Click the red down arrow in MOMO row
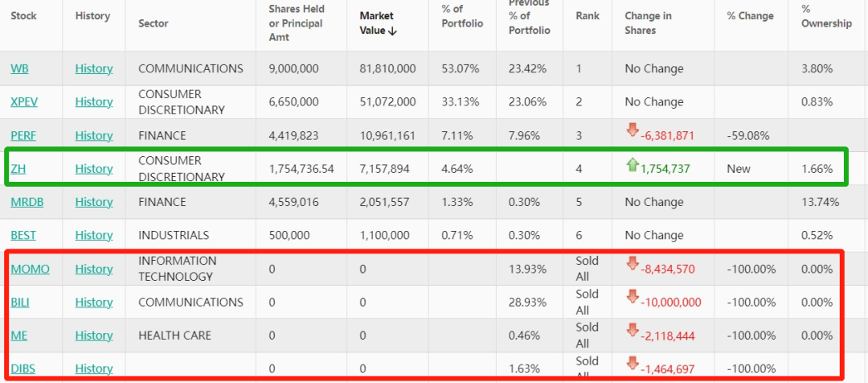Viewport: 868px width, 383px height. (633, 264)
